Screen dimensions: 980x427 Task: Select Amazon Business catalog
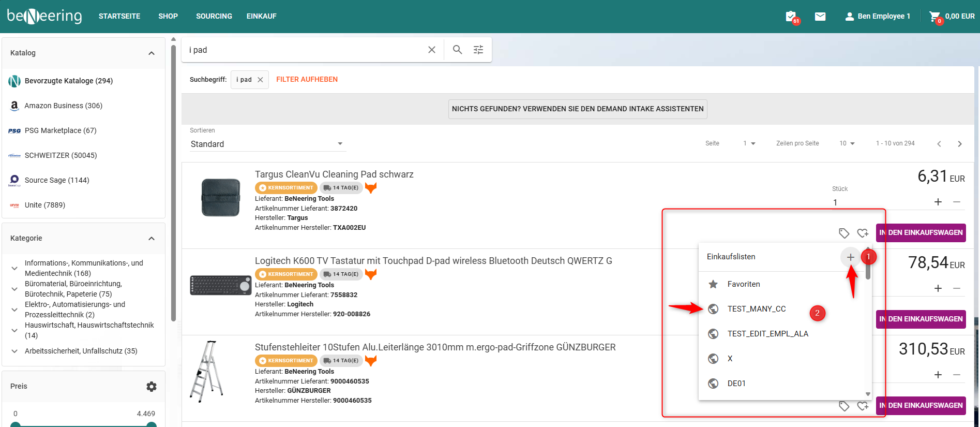point(63,106)
